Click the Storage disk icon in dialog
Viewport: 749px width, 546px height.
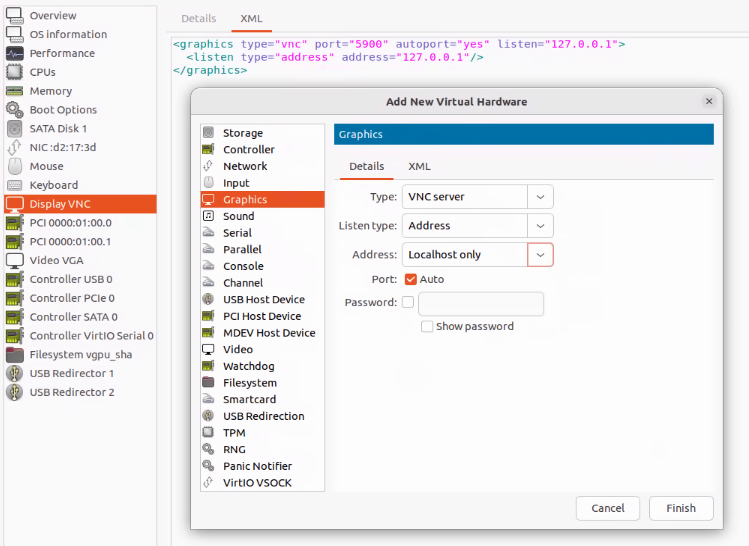(208, 132)
